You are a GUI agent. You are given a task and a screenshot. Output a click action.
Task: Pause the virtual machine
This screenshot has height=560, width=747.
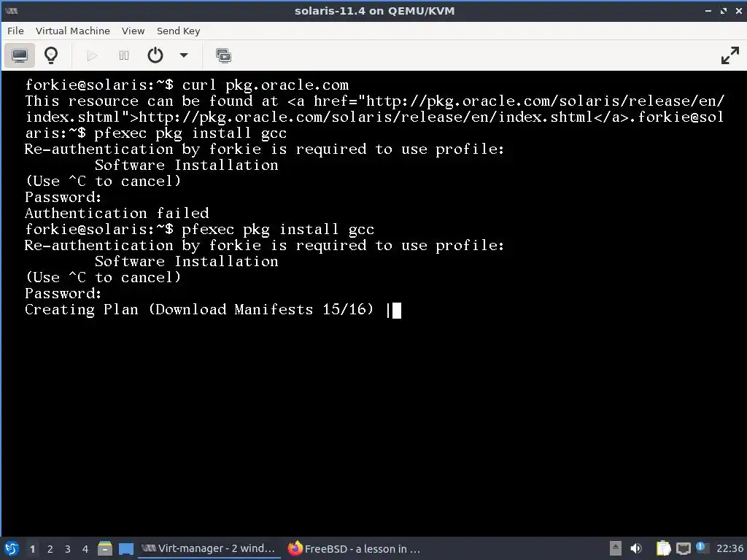[124, 55]
